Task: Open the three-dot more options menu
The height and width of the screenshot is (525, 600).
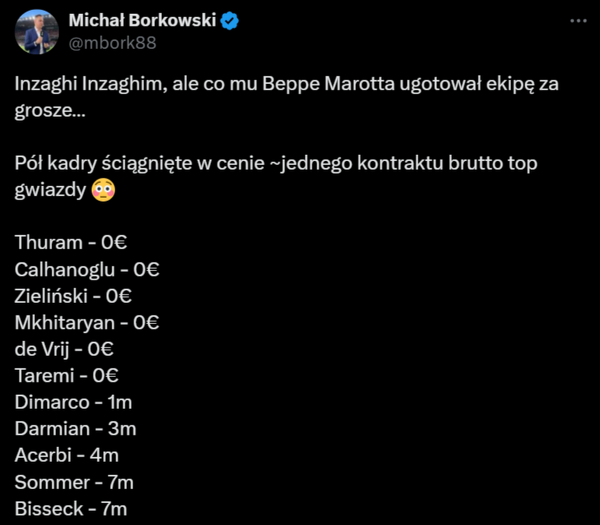Action: tap(578, 21)
